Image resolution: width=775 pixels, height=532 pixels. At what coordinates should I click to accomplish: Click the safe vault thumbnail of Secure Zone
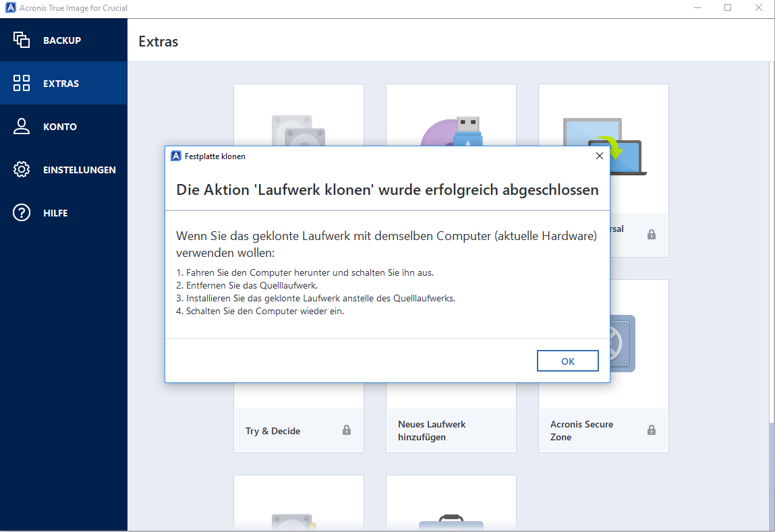pos(623,344)
